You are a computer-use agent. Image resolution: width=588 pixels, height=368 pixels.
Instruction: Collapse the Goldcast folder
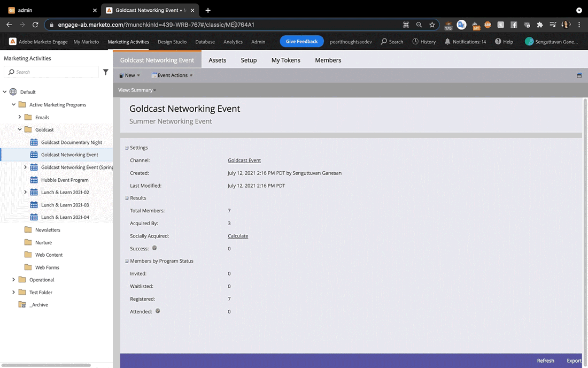click(x=19, y=129)
